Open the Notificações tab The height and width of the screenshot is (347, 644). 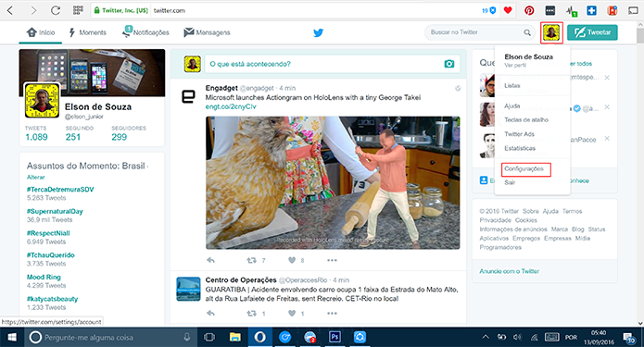[145, 32]
